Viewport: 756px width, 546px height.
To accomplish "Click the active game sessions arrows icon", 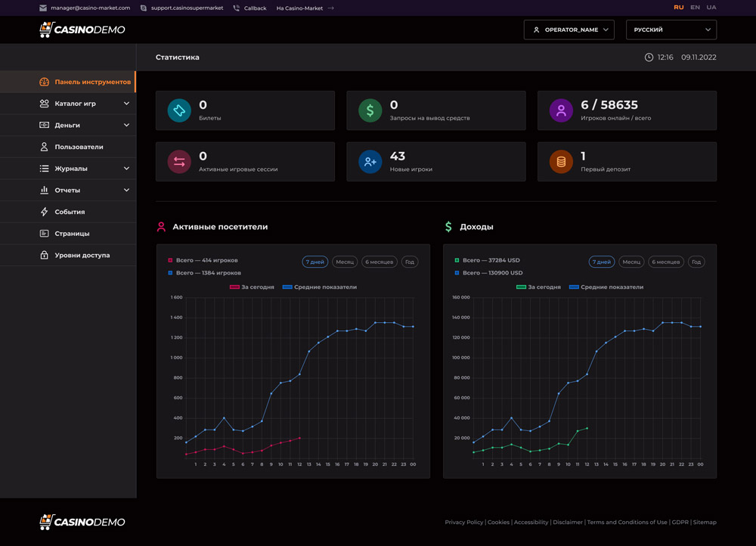I will click(179, 162).
